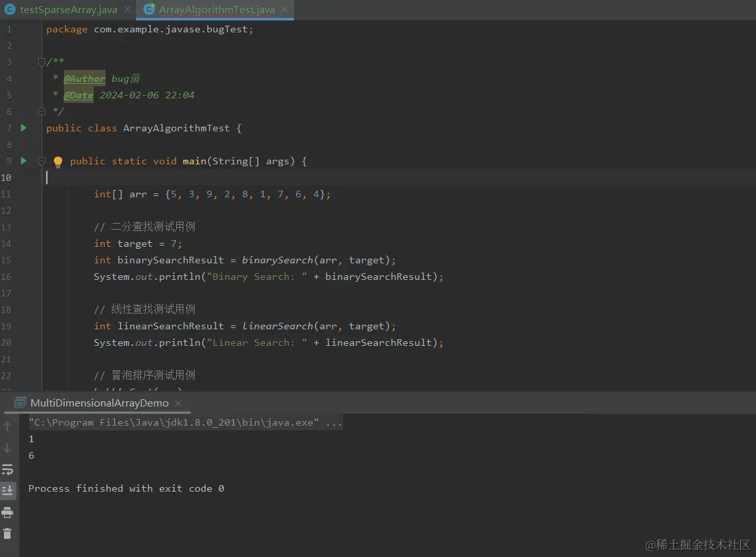Screen dimensions: 756x557
Task: Click the class name ArrayAlgorithmTest in code
Action: pyautogui.click(x=176, y=128)
